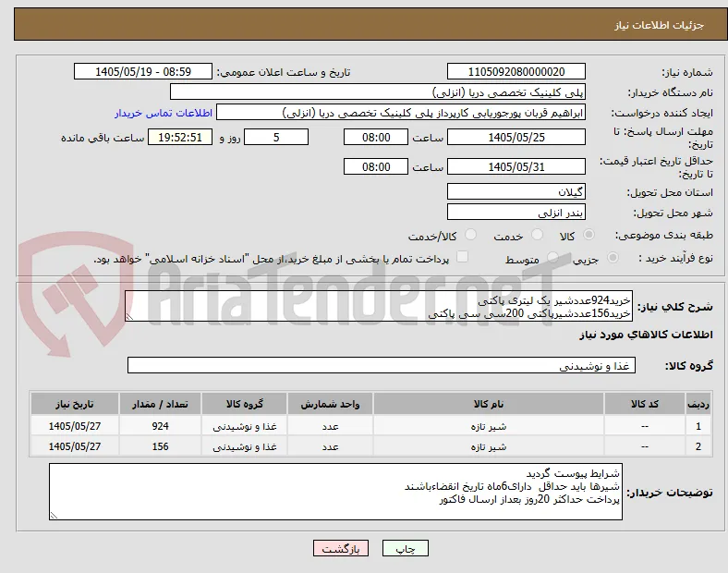Click the description textarea resize handle
The image size is (728, 573).
129,317
